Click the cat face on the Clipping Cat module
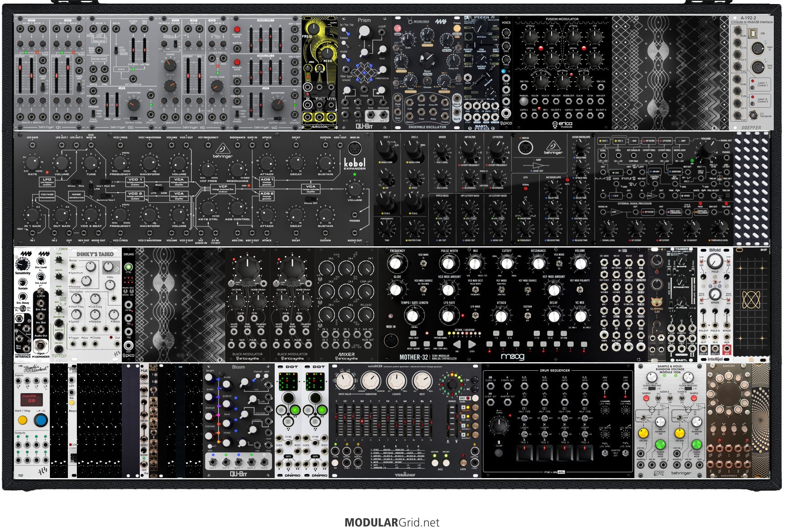This screenshot has width=785, height=532. (656, 302)
